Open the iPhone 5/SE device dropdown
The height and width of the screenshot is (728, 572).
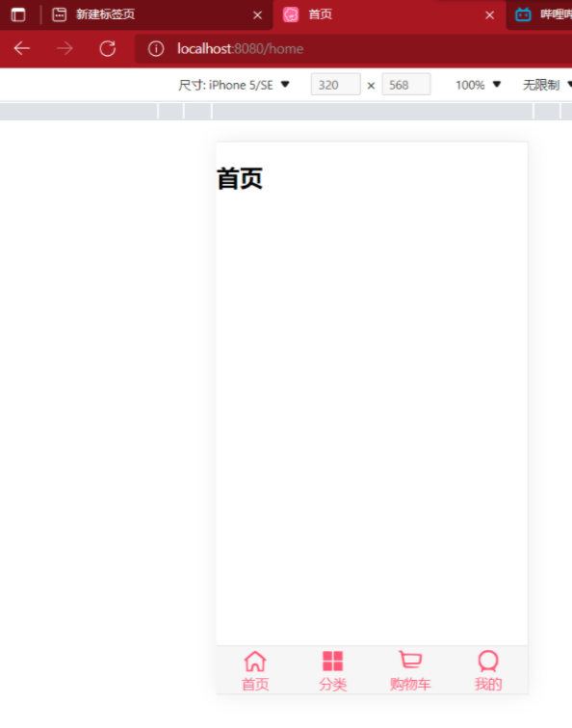[234, 85]
